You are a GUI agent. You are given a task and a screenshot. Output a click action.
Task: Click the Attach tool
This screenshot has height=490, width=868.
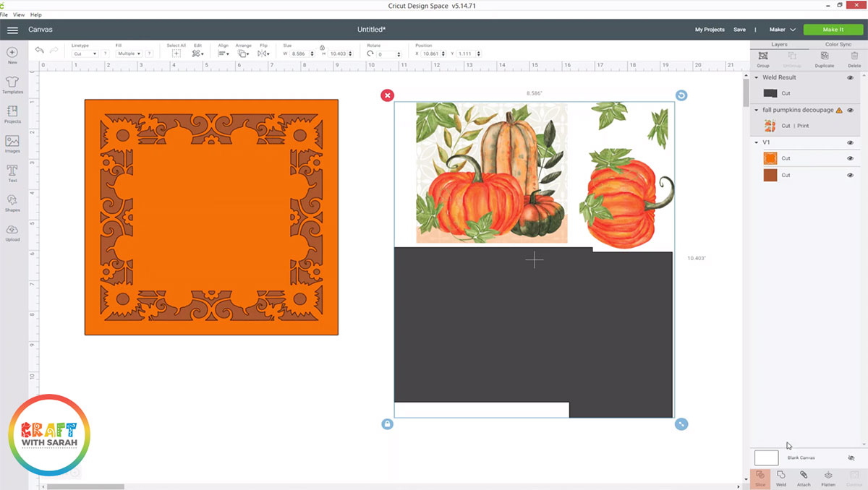coord(804,478)
